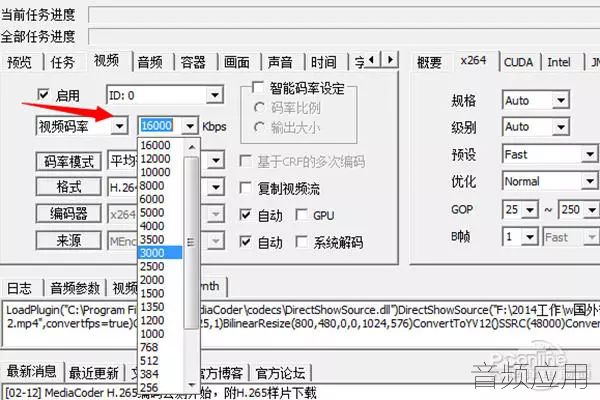This screenshot has height=400, width=600.
Task: Select the 时间 tab
Action: tap(324, 62)
